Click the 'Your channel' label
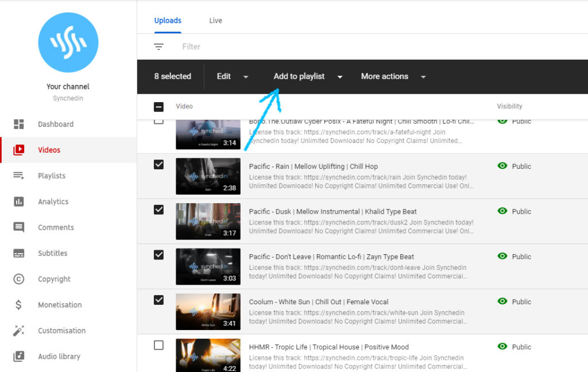This screenshot has height=372, width=588. coord(68,86)
